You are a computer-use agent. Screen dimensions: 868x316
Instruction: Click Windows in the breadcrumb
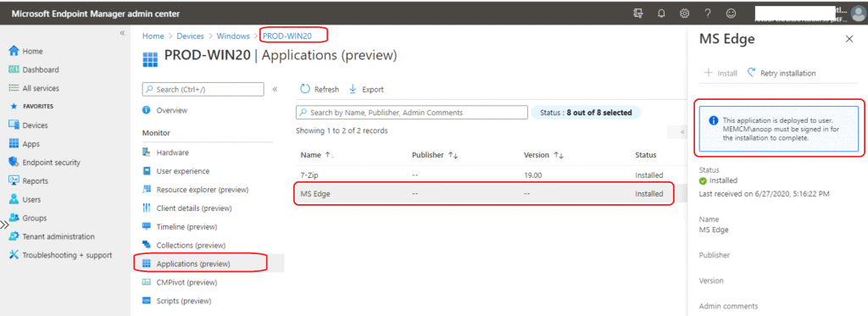tap(233, 36)
